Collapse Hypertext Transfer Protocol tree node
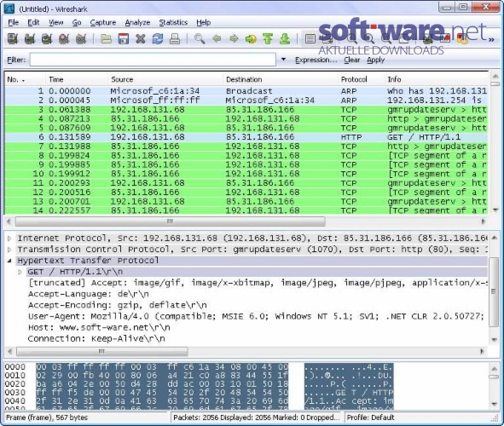504x426 pixels. point(9,261)
